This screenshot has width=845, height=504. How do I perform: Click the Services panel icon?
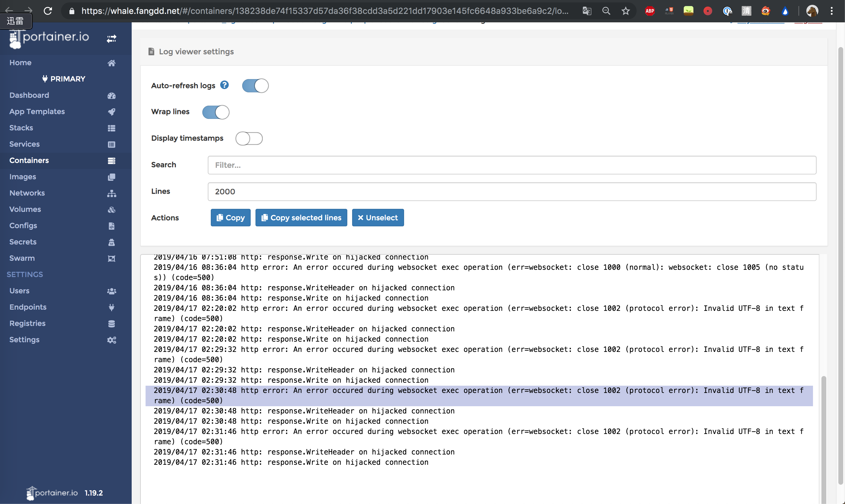pos(112,144)
